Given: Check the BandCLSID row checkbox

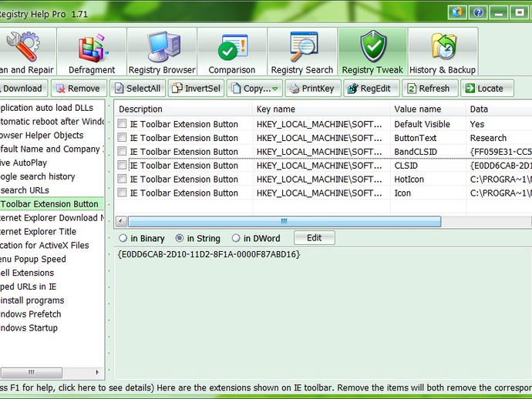Looking at the screenshot, I should point(122,151).
